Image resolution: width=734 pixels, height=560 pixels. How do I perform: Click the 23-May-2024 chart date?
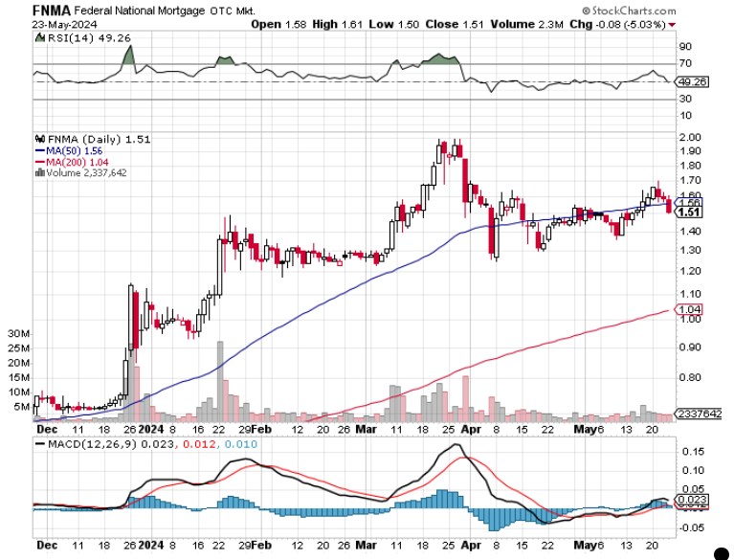(x=65, y=24)
